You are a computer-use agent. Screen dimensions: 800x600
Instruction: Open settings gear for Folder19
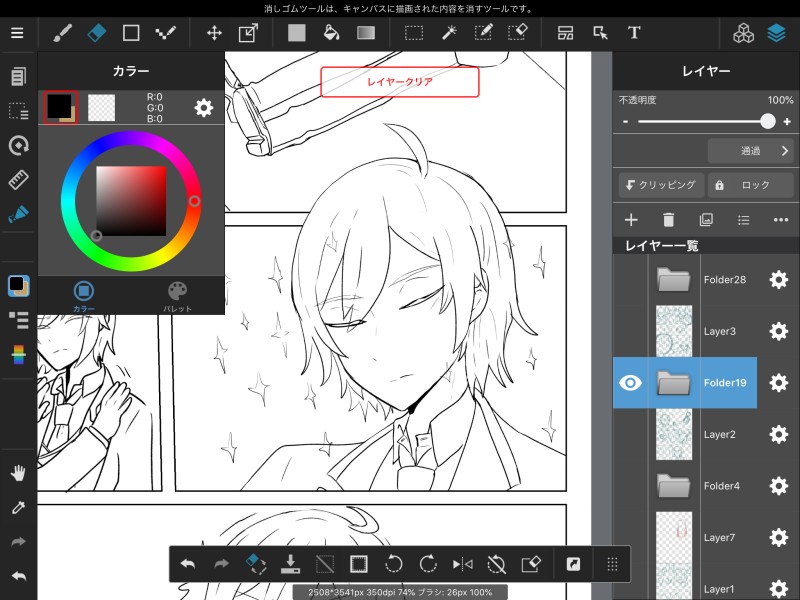tap(779, 383)
